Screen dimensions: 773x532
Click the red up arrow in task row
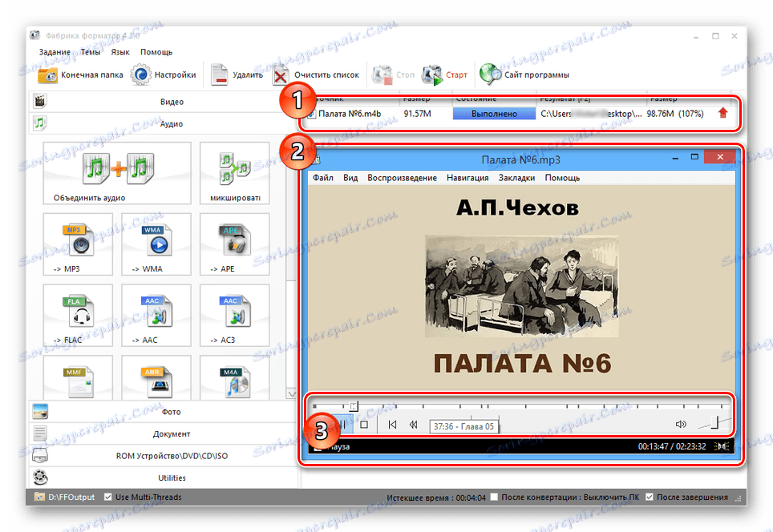[722, 113]
